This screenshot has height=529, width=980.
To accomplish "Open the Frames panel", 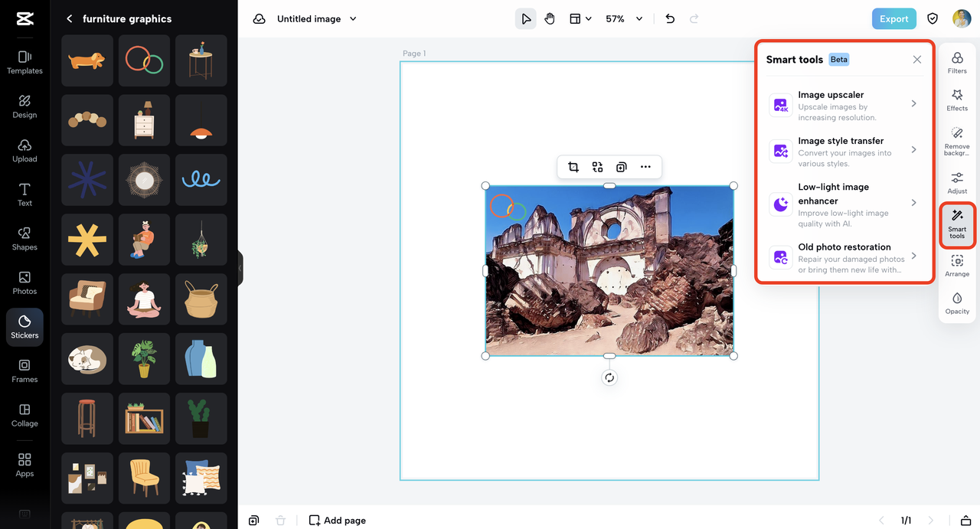I will pos(24,371).
